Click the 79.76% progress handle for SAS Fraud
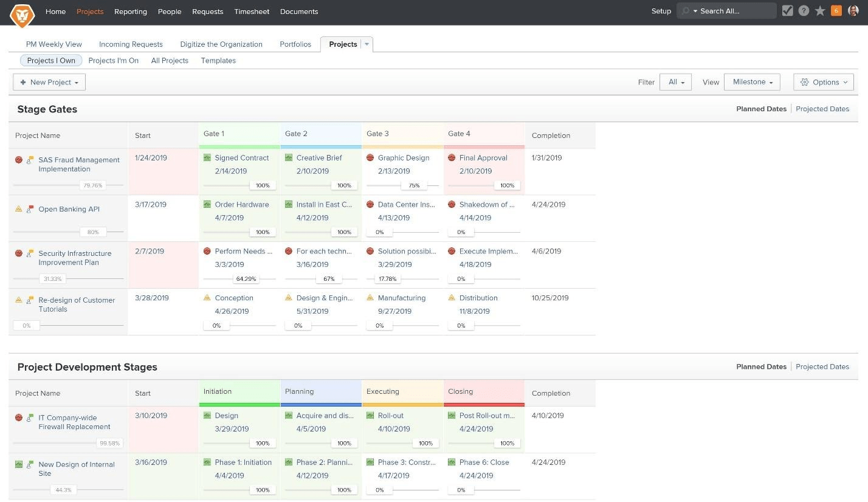868x502 pixels. click(92, 185)
